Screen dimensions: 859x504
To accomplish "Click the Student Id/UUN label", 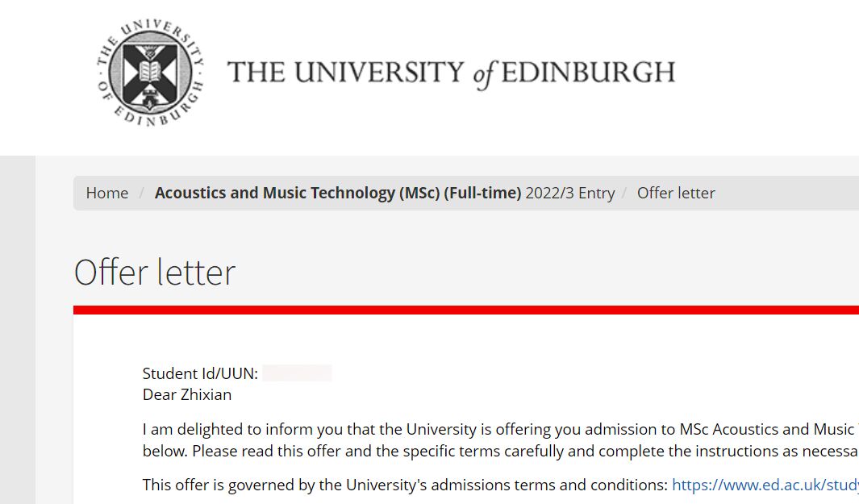I will (200, 373).
